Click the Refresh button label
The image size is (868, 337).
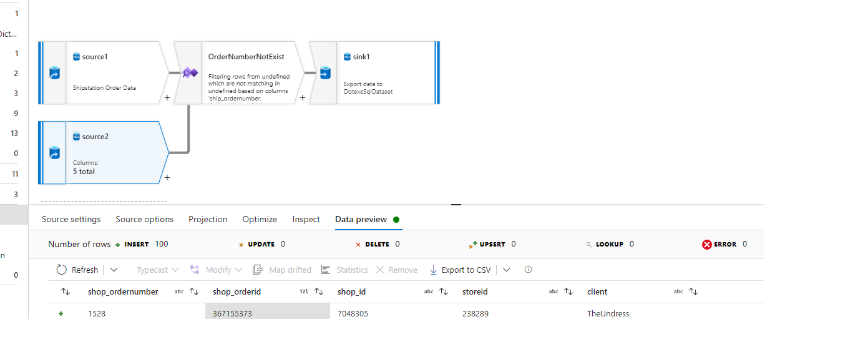click(x=85, y=270)
